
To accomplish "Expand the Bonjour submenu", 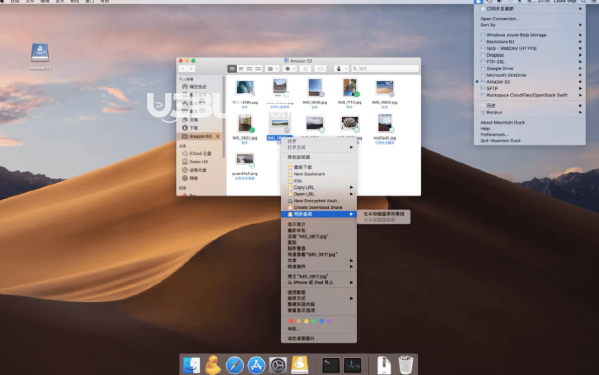I will coord(529,113).
